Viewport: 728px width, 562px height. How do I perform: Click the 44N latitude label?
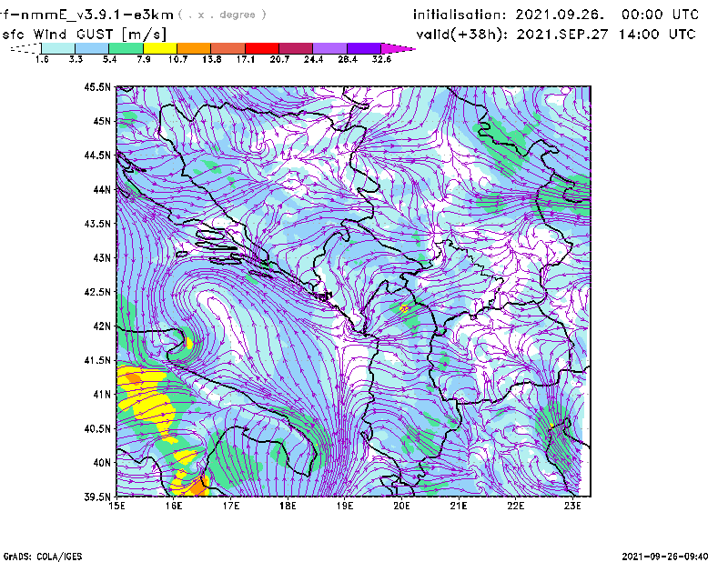click(x=102, y=189)
